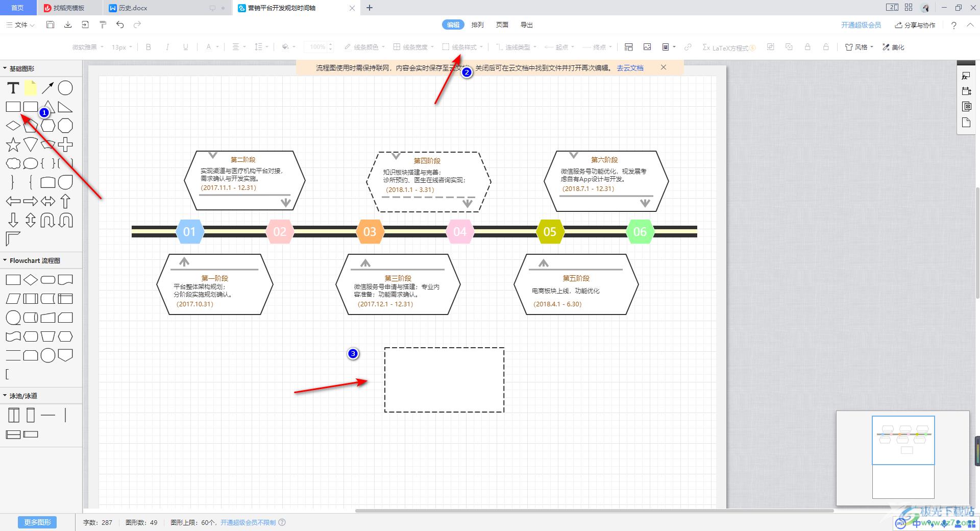Viewport: 980px width, 531px height.
Task: Dismiss the orange notification banner
Action: pos(663,67)
